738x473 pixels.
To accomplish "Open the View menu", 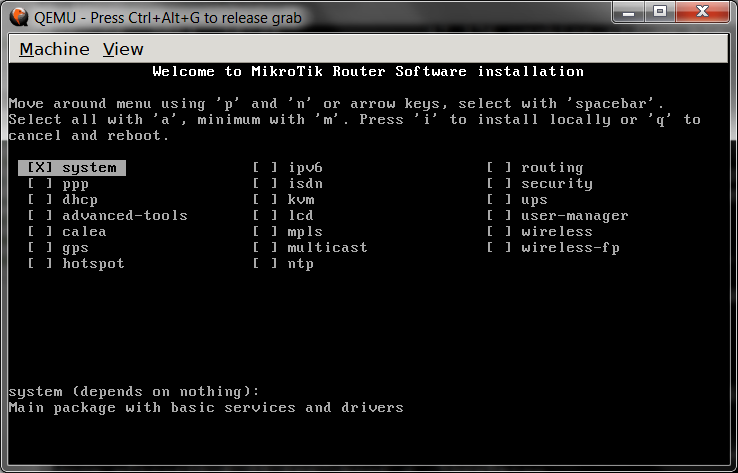I will pyautogui.click(x=123, y=49).
